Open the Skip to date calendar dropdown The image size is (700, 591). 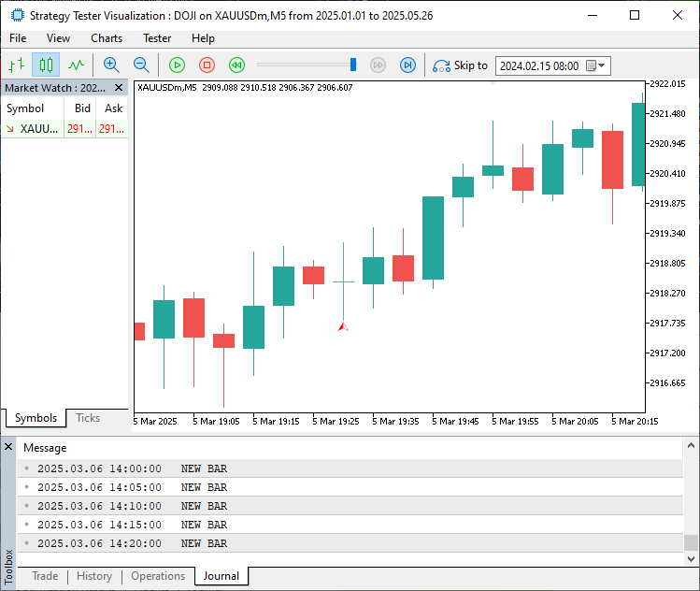(602, 65)
